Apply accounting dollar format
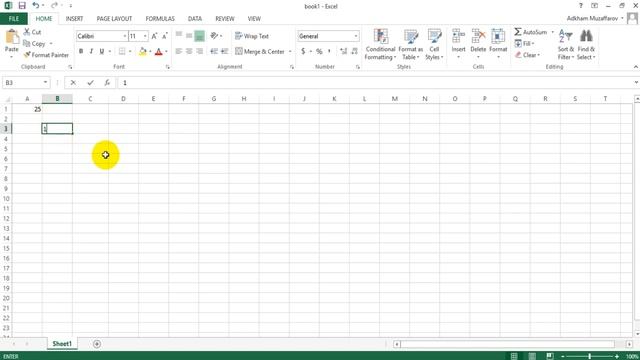The width and height of the screenshot is (640, 360). pyautogui.click(x=303, y=51)
